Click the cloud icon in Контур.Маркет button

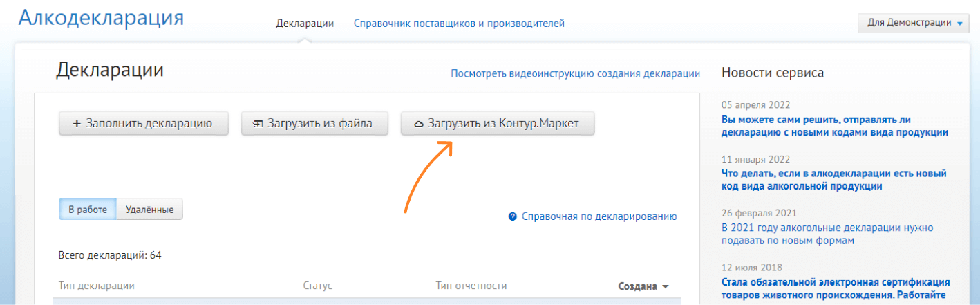coord(418,124)
